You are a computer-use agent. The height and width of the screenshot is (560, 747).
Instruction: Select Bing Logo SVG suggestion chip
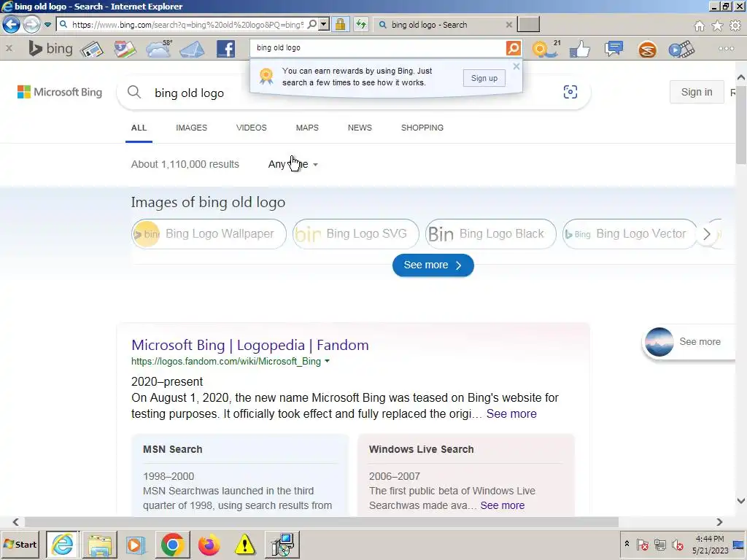click(355, 234)
